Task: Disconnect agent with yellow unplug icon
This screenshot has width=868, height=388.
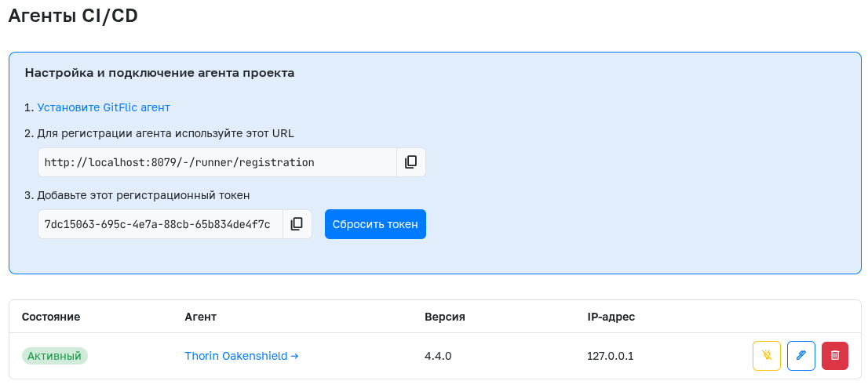Action: point(767,356)
